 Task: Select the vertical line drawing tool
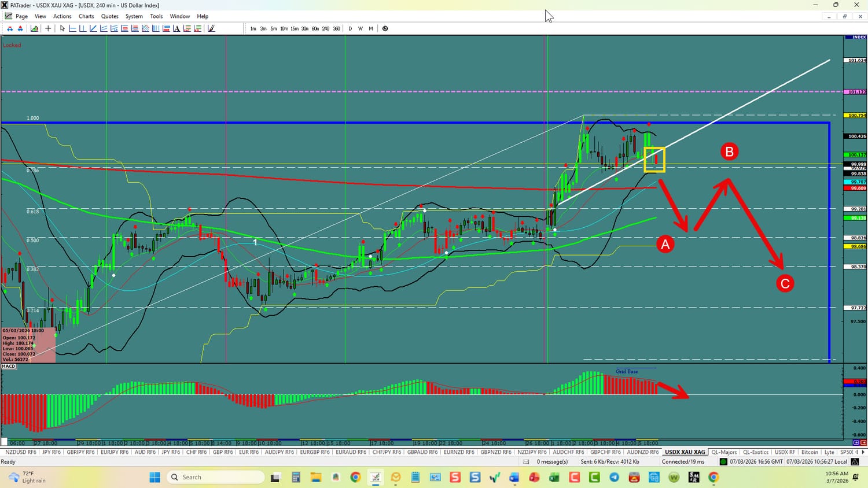(83, 28)
